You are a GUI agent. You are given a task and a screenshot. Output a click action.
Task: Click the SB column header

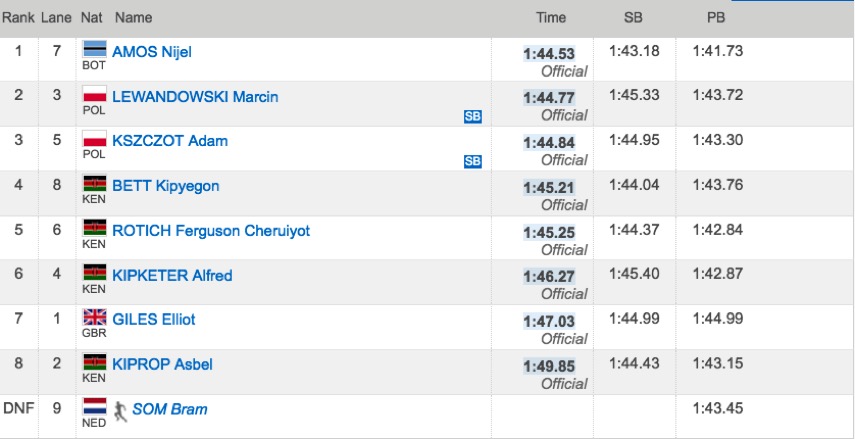(633, 18)
